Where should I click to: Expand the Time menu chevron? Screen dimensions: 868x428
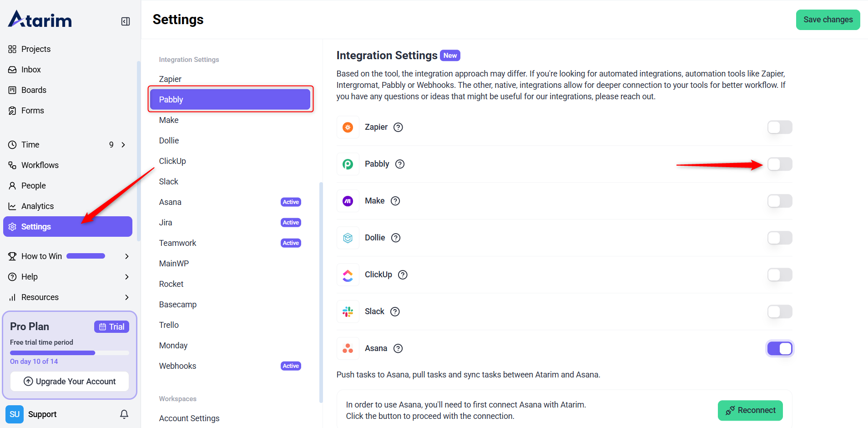click(x=123, y=145)
